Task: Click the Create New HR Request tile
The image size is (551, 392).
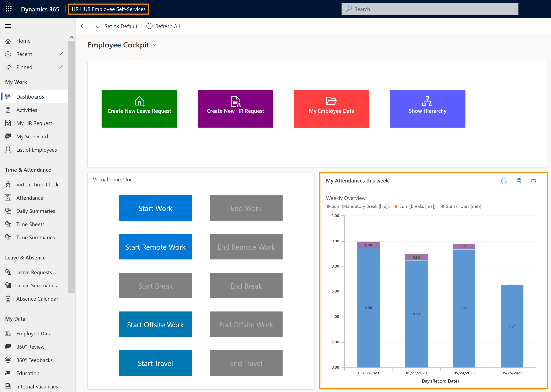Action: point(235,109)
